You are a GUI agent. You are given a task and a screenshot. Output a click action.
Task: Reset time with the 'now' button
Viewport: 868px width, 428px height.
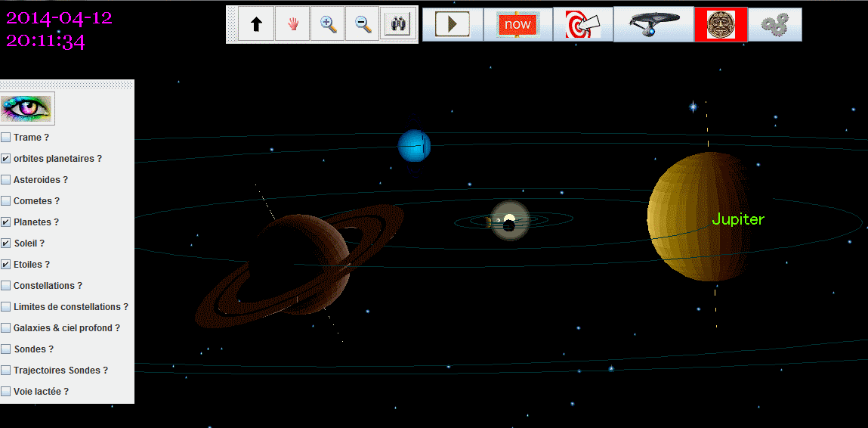pyautogui.click(x=518, y=24)
